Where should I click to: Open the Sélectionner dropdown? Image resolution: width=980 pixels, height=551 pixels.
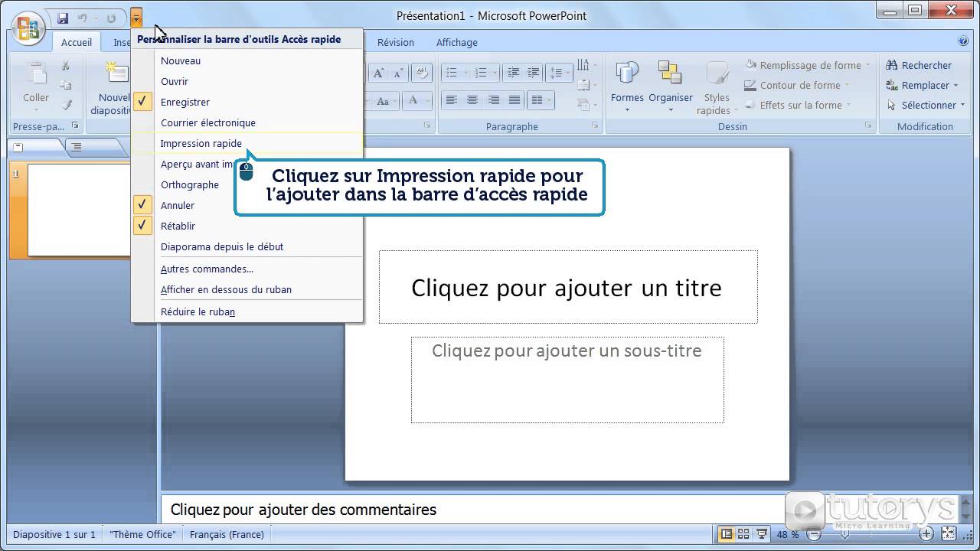926,105
